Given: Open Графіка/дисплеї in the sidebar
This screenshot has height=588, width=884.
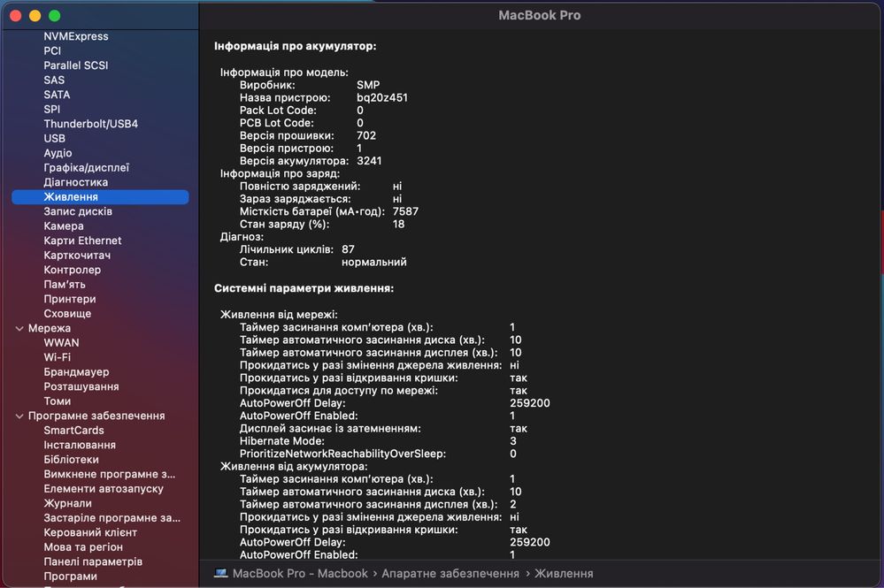Looking at the screenshot, I should point(86,168).
